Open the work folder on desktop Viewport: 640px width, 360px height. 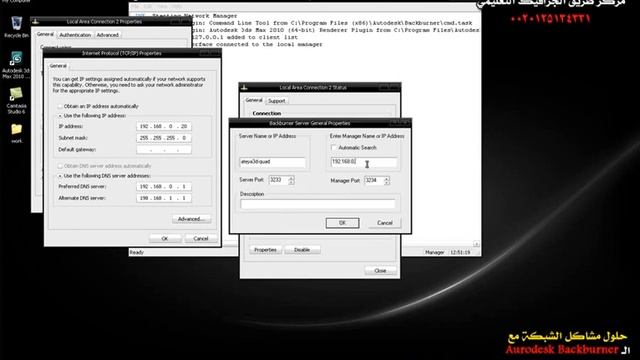[16, 133]
